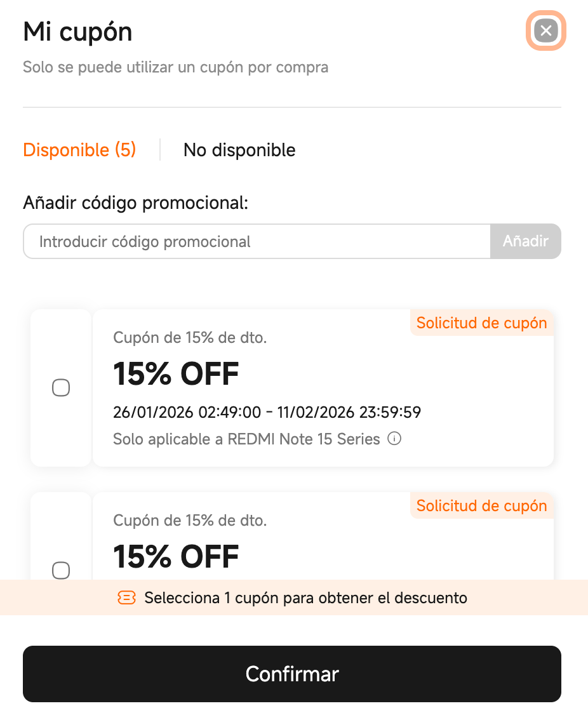Click the Añadir código promocional label
This screenshot has height=720, width=588.
pos(135,203)
